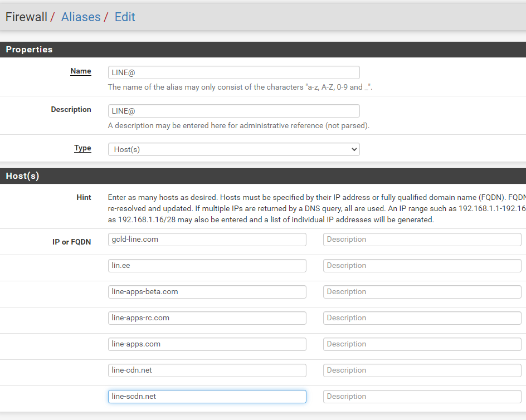This screenshot has width=526, height=420.
Task: Click the line-cdn.net host field
Action: [x=207, y=370]
